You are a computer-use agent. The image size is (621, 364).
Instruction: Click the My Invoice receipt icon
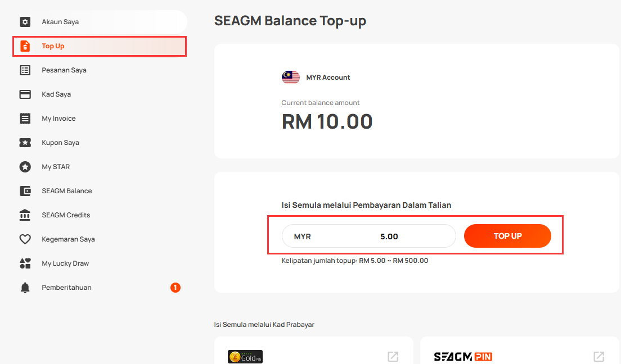(25, 119)
